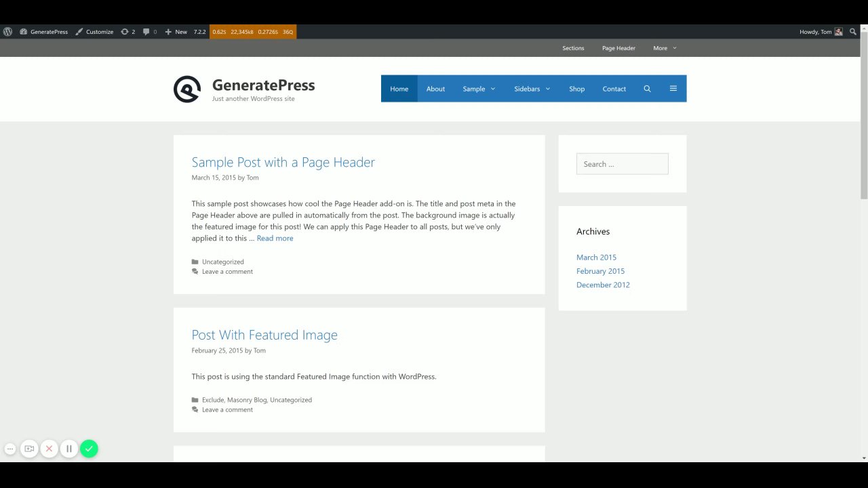The width and height of the screenshot is (868, 488).
Task: Click the GeneratePress logo image
Action: (x=186, y=89)
